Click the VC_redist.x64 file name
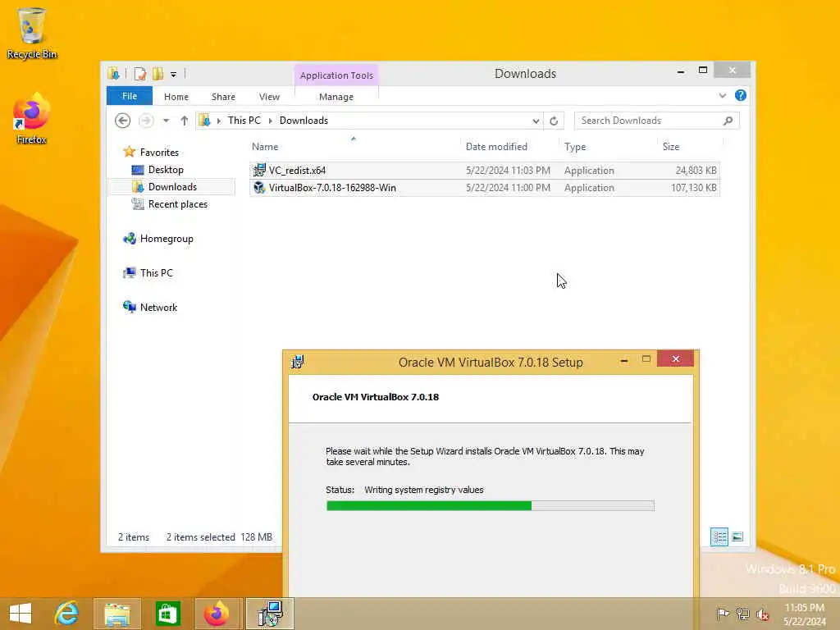The width and height of the screenshot is (840, 630). pyautogui.click(x=297, y=171)
